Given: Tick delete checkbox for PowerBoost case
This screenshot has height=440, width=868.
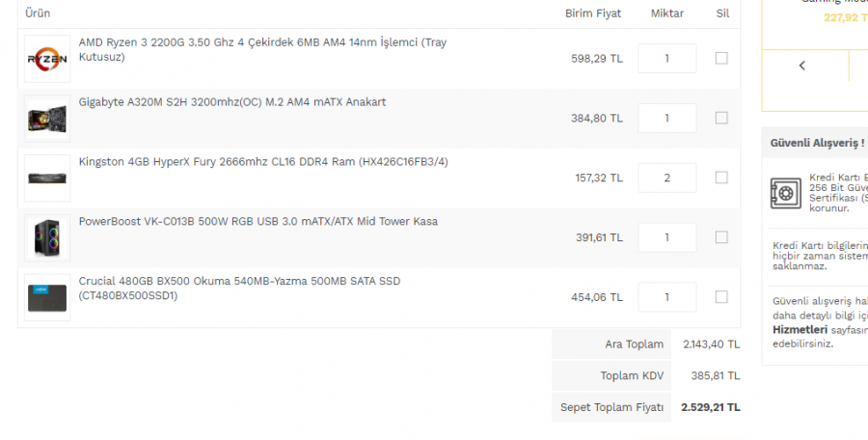Looking at the screenshot, I should [721, 237].
